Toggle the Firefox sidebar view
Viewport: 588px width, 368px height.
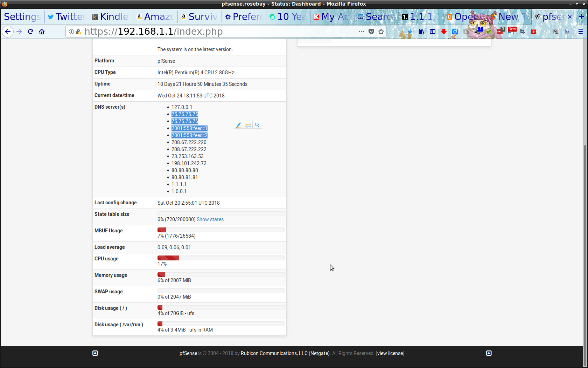click(433, 32)
